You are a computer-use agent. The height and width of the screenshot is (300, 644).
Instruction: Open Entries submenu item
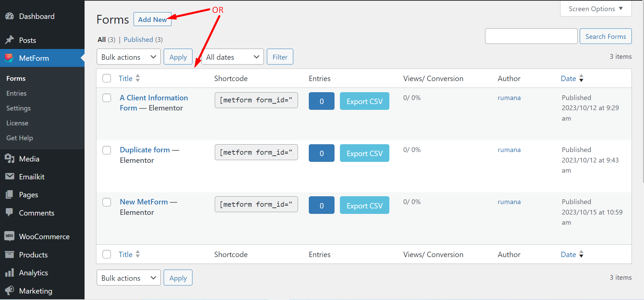click(x=17, y=93)
